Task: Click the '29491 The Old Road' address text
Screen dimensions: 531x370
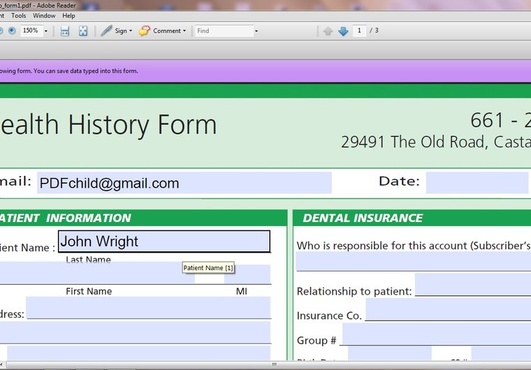Action: (414, 142)
